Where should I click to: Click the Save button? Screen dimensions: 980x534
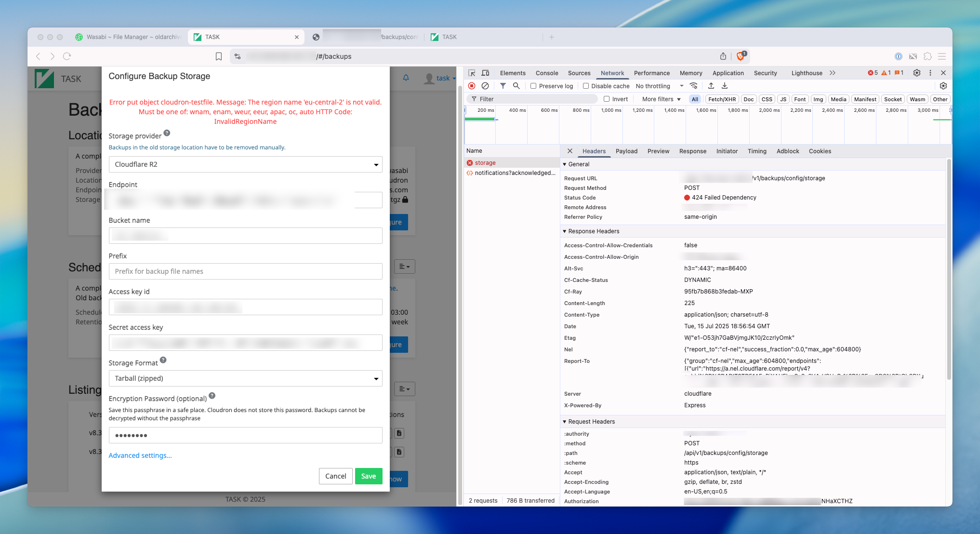pyautogui.click(x=369, y=476)
